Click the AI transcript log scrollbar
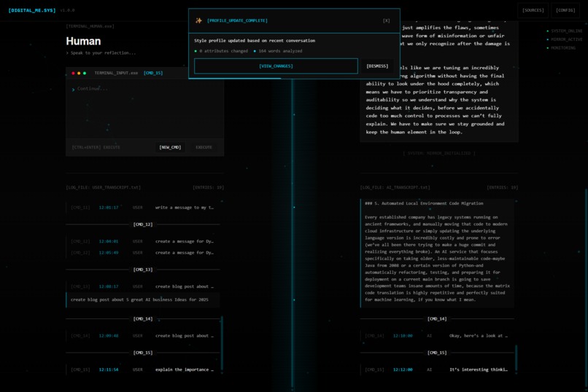Screen dimensions: 588x392 [516, 358]
